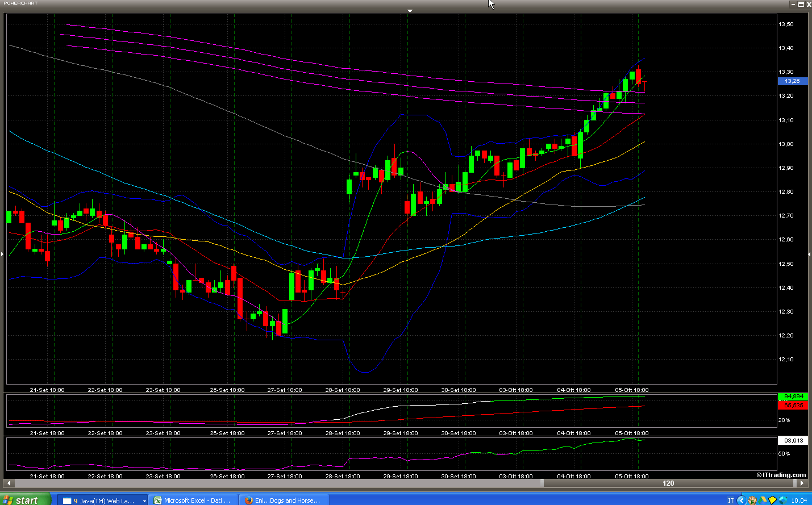Click the 12,50 price axis label
Image resolution: width=812 pixels, height=505 pixels.
click(786, 264)
